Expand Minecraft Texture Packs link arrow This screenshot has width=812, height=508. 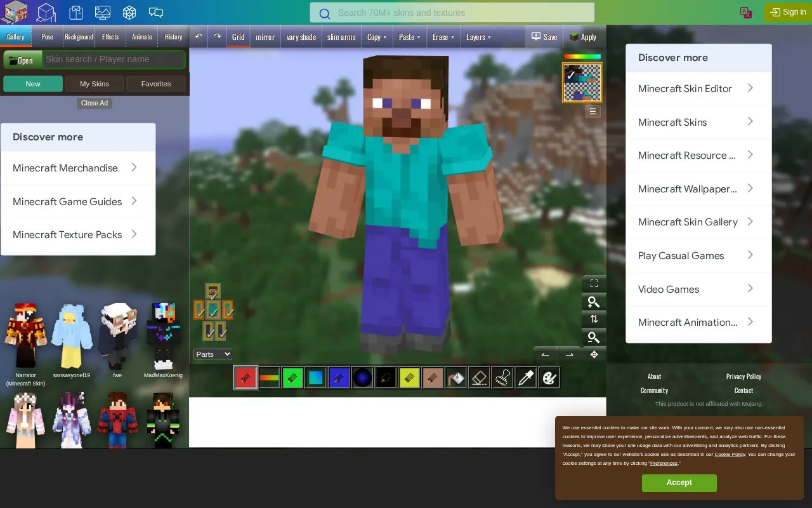(134, 234)
